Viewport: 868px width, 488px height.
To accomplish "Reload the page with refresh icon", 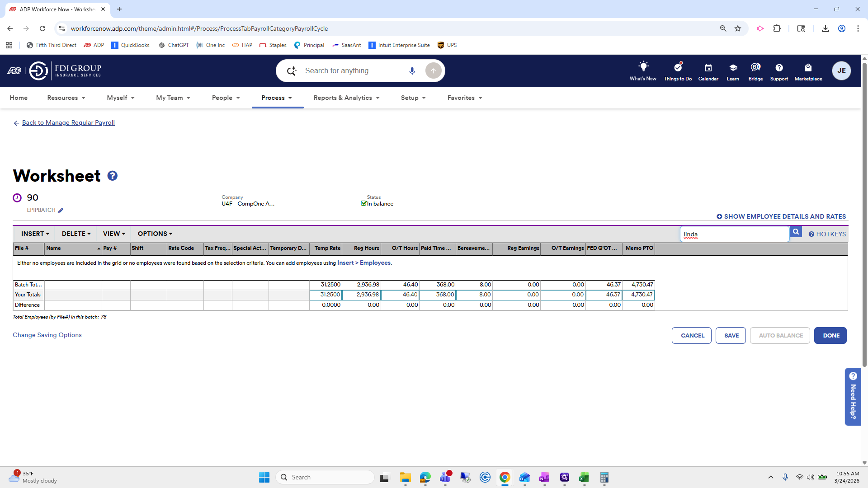I will pyautogui.click(x=42, y=28).
